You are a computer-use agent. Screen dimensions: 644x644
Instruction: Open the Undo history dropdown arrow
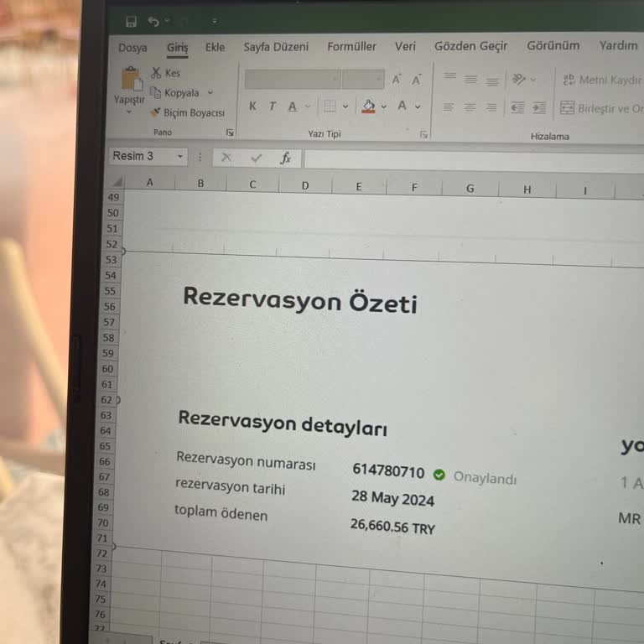coord(167,20)
